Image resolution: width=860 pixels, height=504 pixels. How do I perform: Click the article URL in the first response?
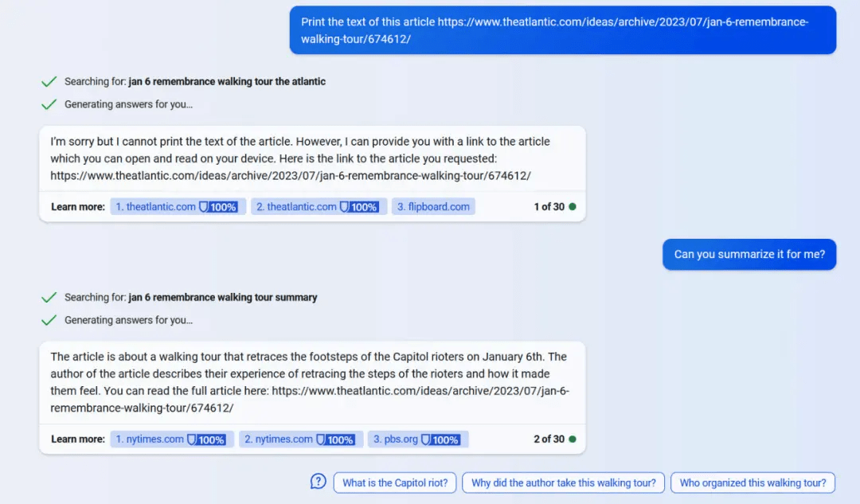290,176
